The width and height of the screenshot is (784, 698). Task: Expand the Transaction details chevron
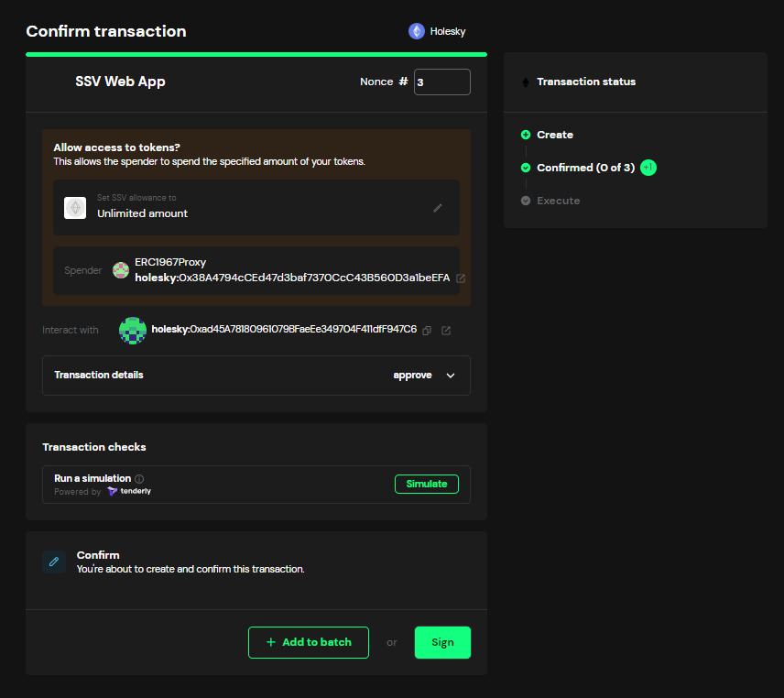pos(450,376)
